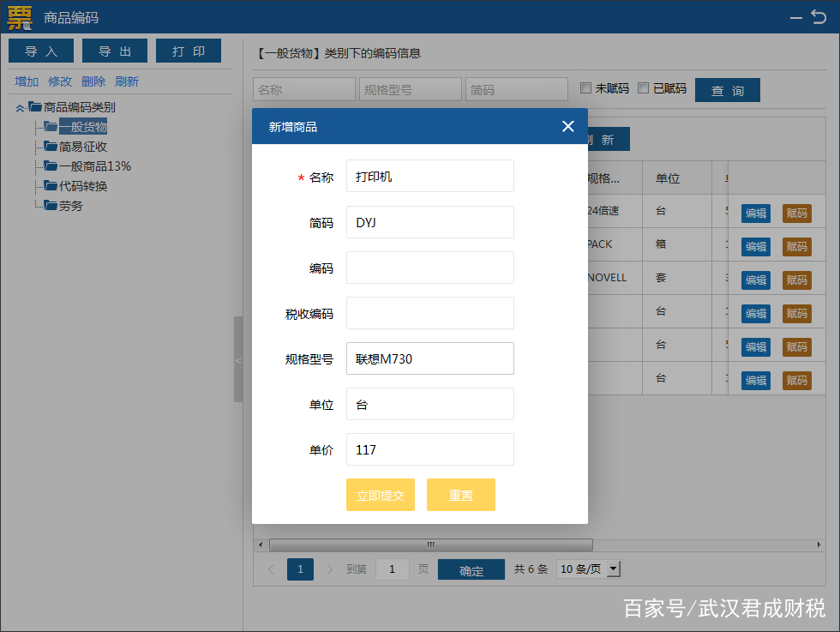Select 删除 in the category toolbar
The width and height of the screenshot is (840, 632).
pos(93,81)
